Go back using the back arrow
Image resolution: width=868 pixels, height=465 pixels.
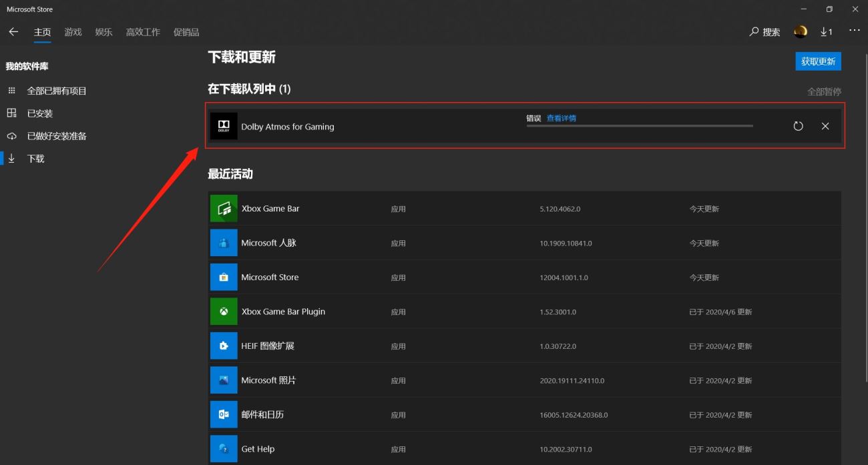pyautogui.click(x=13, y=32)
